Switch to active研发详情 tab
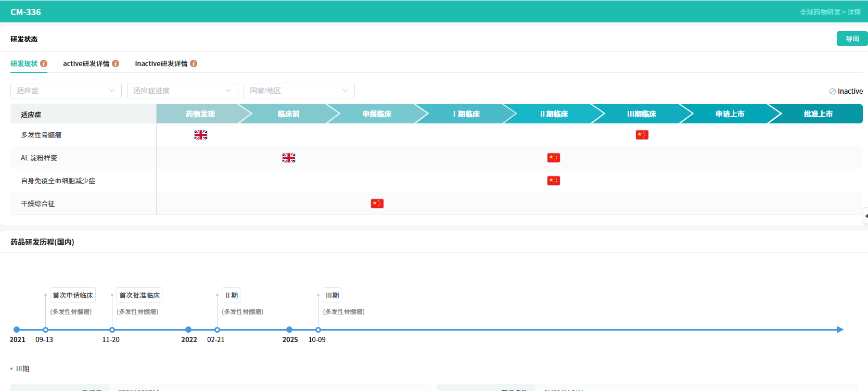The height and width of the screenshot is (391, 868). [x=86, y=64]
